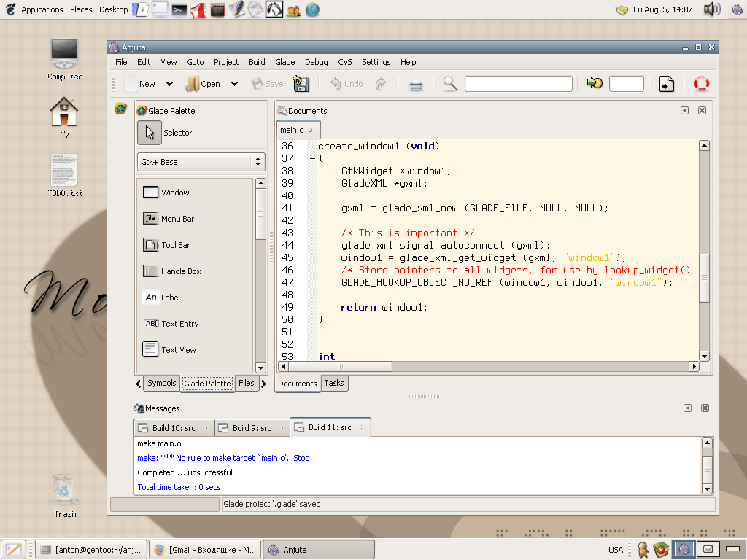Click the Save toolbar button
This screenshot has height=560, width=747.
(267, 84)
